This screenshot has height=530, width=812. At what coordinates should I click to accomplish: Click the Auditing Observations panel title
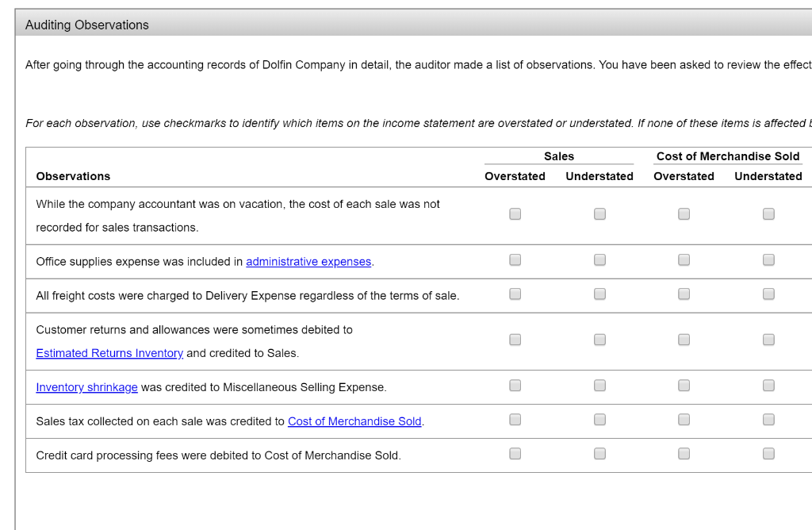87,25
